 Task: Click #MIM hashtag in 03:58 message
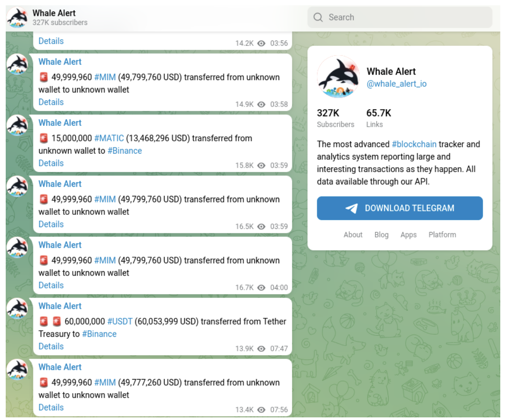[105, 77]
